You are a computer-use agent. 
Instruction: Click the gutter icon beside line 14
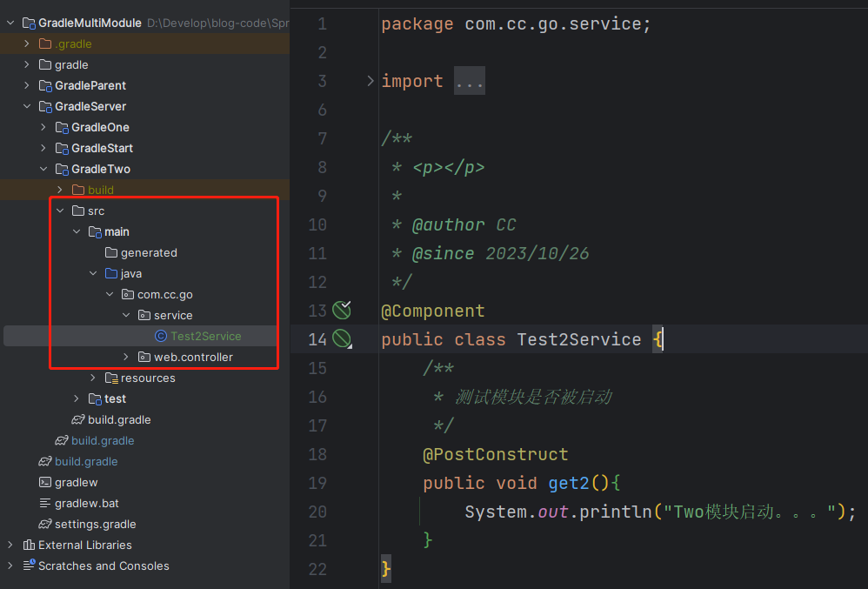click(342, 338)
